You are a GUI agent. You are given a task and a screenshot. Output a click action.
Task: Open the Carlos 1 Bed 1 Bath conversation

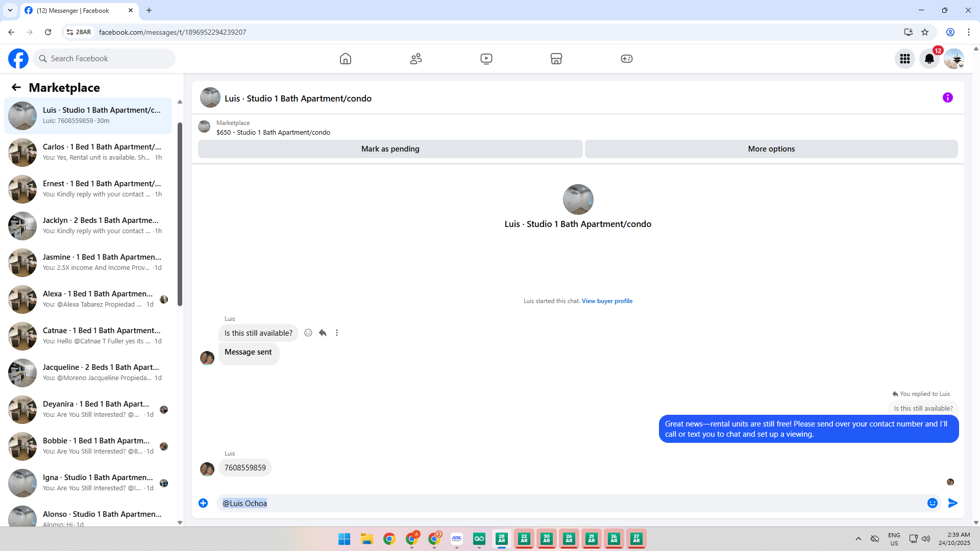88,153
